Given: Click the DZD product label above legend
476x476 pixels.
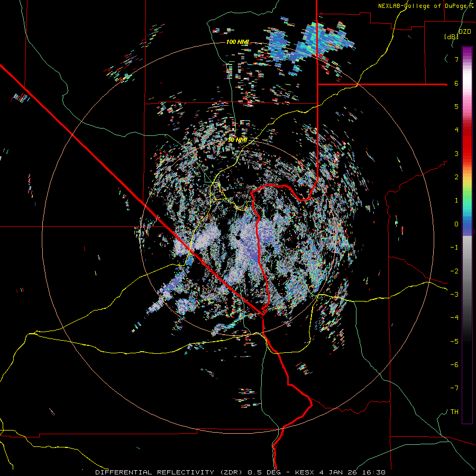Looking at the screenshot, I should tap(464, 32).
